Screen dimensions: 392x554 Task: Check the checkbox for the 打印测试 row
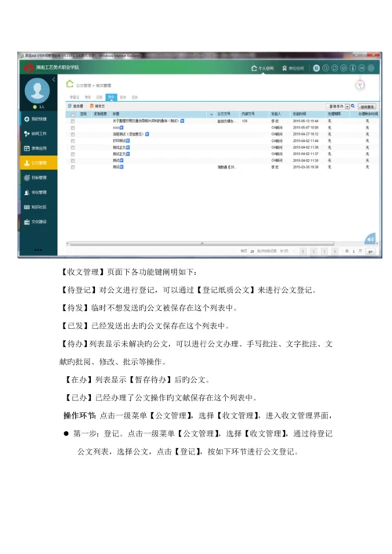coord(73,141)
